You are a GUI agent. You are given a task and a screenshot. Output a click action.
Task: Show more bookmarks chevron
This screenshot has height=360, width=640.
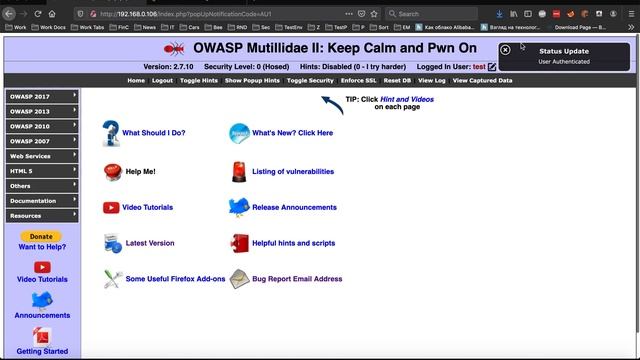[631, 27]
